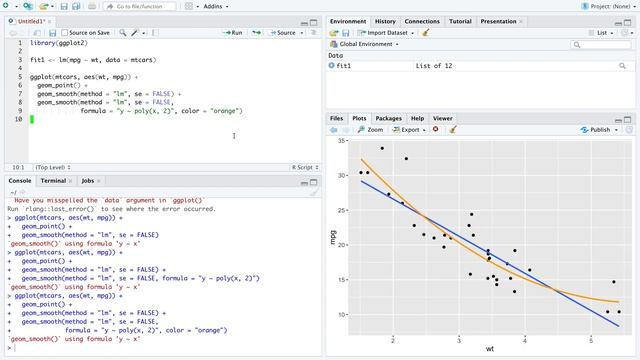This screenshot has height=360, width=640.
Task: Click the Code Tools magic wand icon
Action: click(135, 33)
